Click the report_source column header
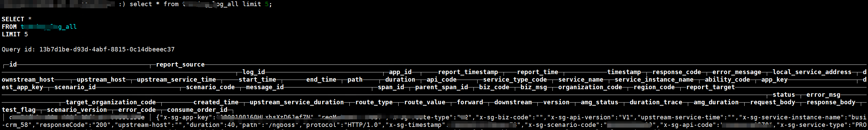Image resolution: width=868 pixels, height=130 pixels. click(x=180, y=64)
